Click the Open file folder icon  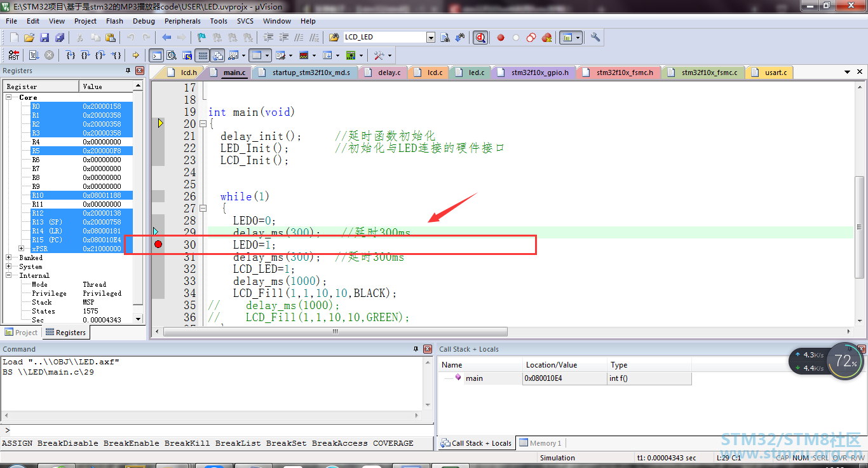(29, 38)
